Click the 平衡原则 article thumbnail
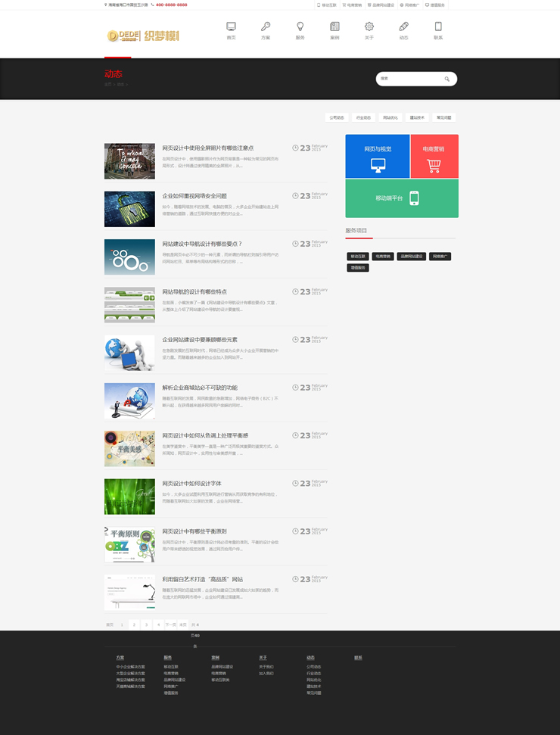 coord(129,544)
